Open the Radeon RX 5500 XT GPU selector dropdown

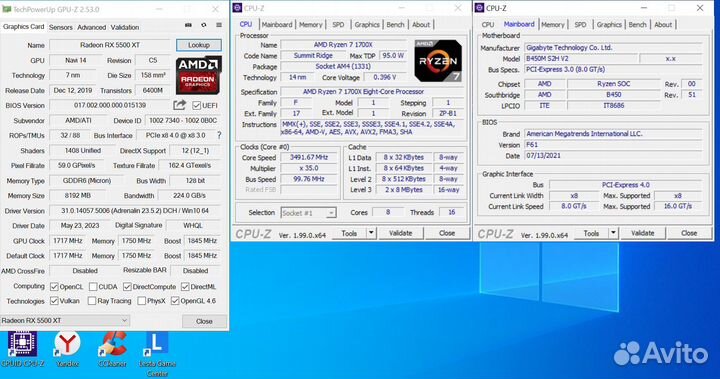[x=65, y=320]
